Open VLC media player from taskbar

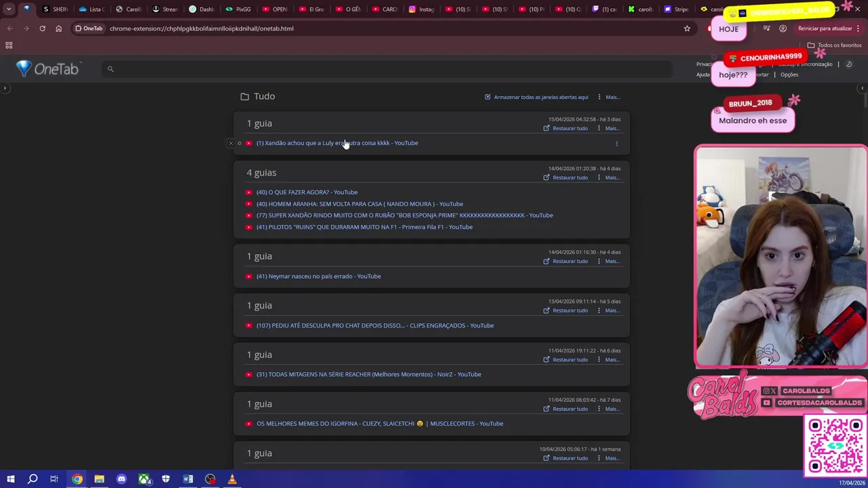tap(232, 479)
